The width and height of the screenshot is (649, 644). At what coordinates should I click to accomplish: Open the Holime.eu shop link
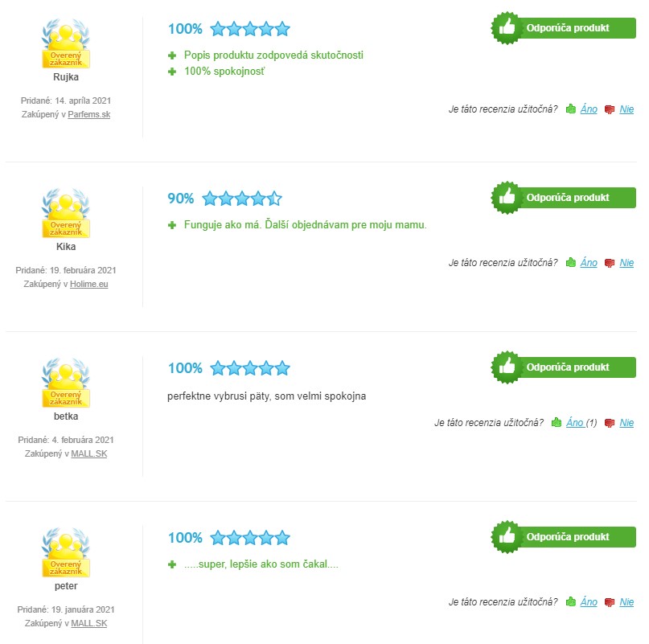click(x=89, y=284)
